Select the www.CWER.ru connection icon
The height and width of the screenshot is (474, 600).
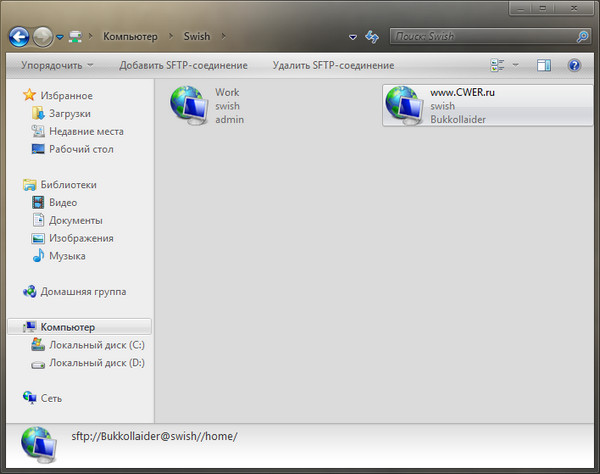[x=404, y=106]
